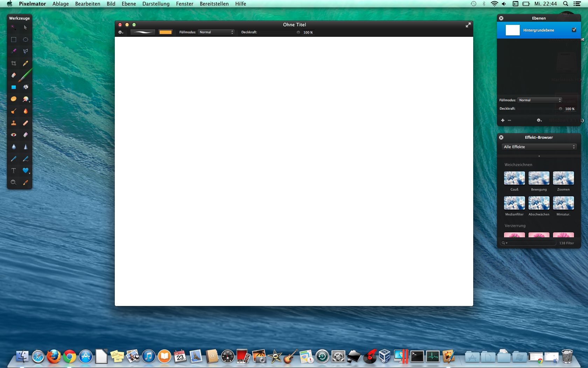Pick the Eraser tool
This screenshot has width=588, height=368.
coord(14,75)
